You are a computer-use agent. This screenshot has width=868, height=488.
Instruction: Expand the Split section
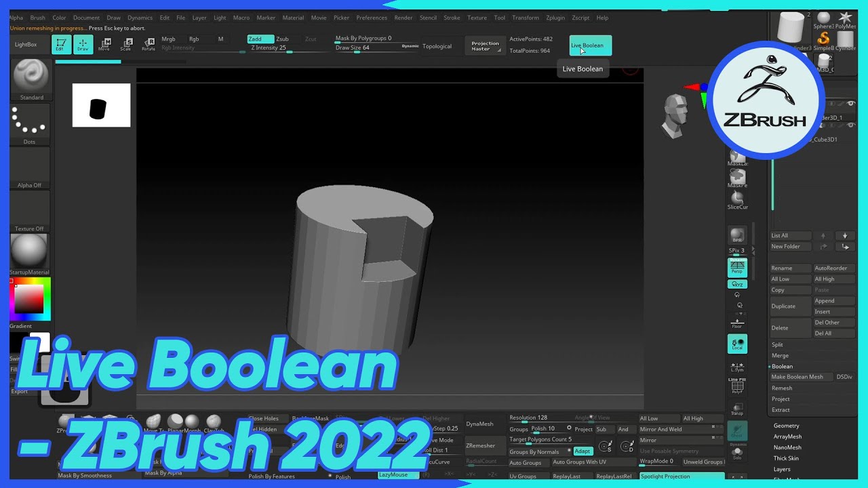(777, 344)
